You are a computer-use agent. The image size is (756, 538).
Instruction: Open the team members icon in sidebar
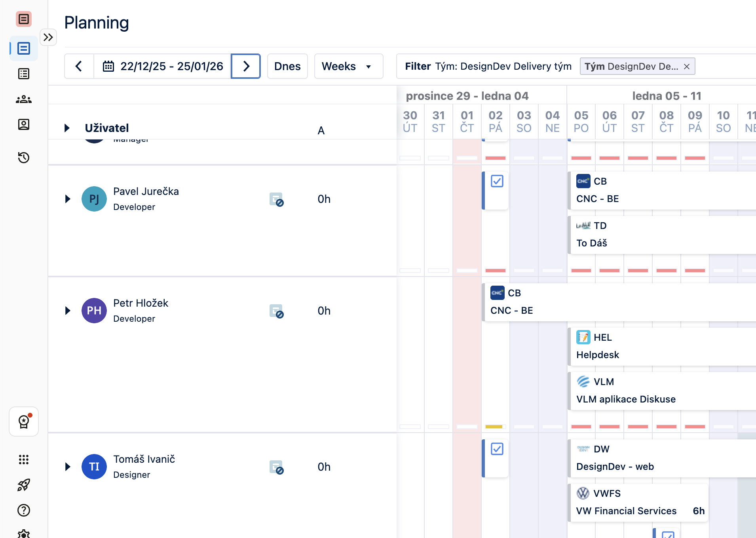coord(24,99)
